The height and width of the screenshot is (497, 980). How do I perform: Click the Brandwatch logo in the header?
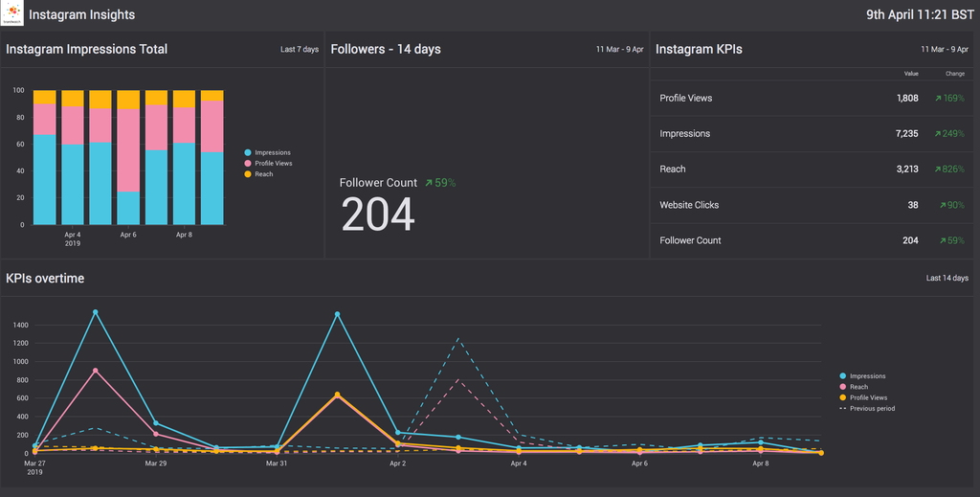click(13, 14)
